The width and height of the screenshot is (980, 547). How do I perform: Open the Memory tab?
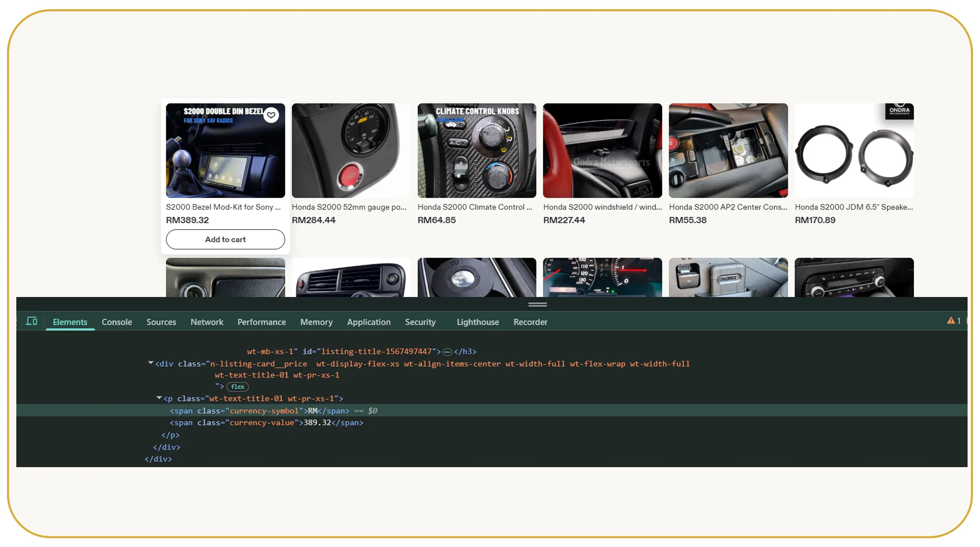[x=317, y=322]
